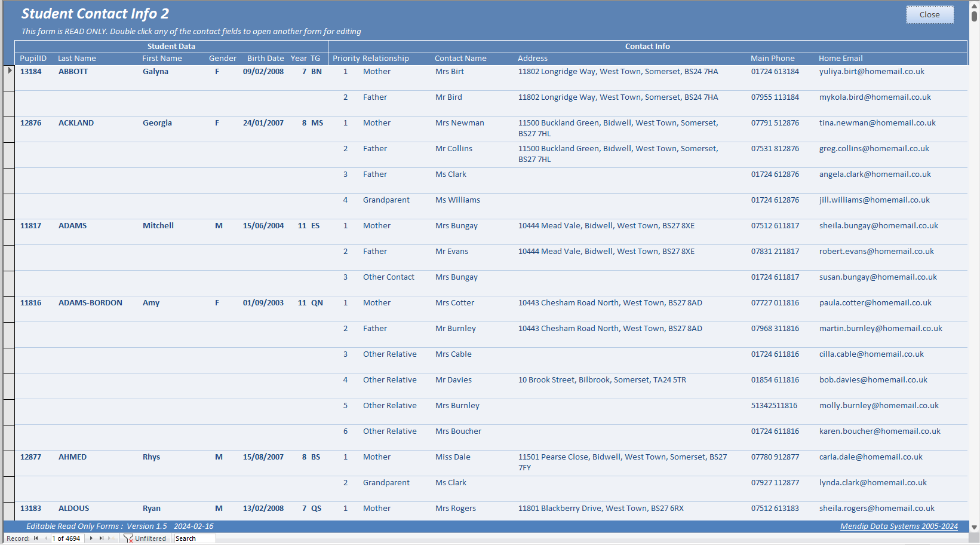Click the Main Phone column header
980x545 pixels.
click(773, 59)
